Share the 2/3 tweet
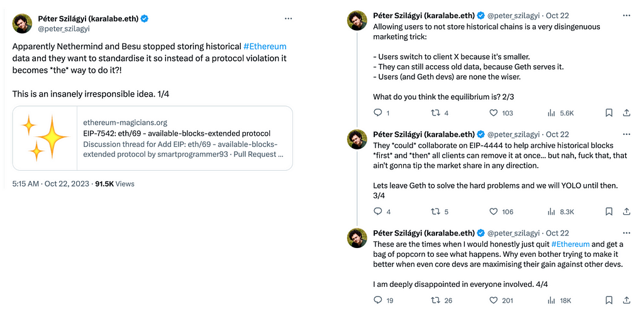The width and height of the screenshot is (644, 319). pyautogui.click(x=626, y=113)
